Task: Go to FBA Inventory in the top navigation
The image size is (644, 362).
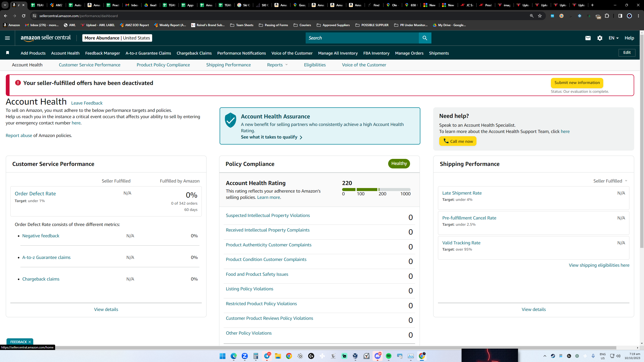Action: [x=376, y=53]
